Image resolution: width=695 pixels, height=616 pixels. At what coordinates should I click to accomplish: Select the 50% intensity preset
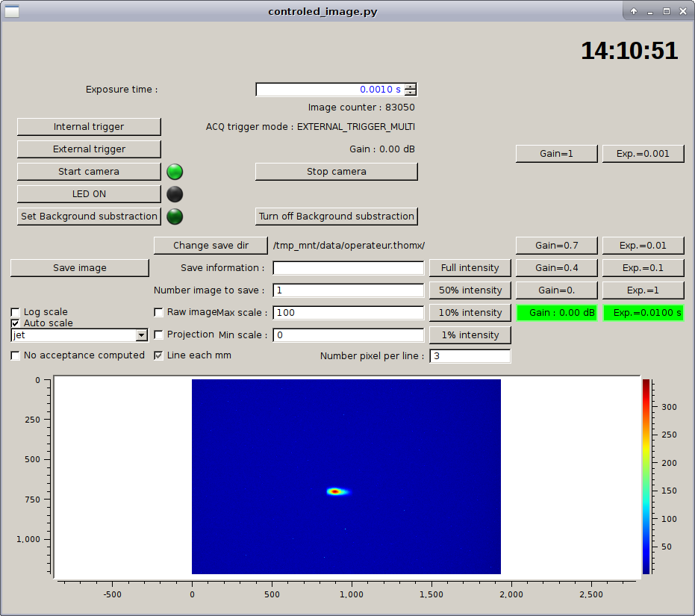[x=470, y=290]
